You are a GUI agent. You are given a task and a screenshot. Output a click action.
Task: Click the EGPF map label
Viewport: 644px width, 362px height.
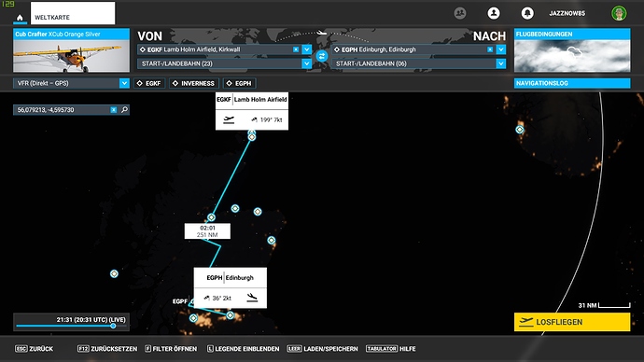(x=180, y=301)
